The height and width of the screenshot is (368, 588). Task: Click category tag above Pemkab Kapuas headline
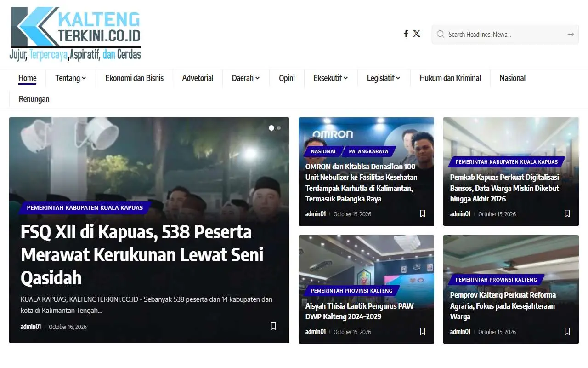[507, 162]
